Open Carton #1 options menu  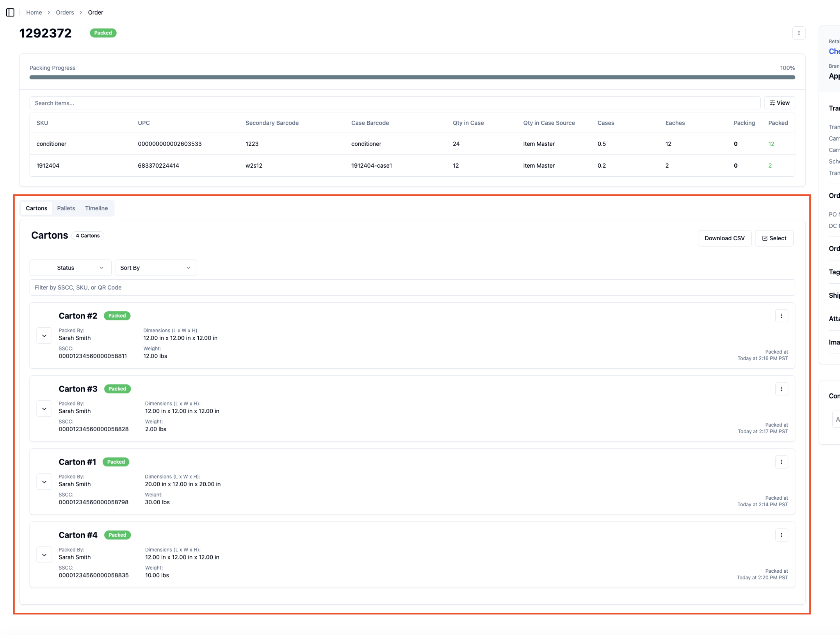pos(782,462)
